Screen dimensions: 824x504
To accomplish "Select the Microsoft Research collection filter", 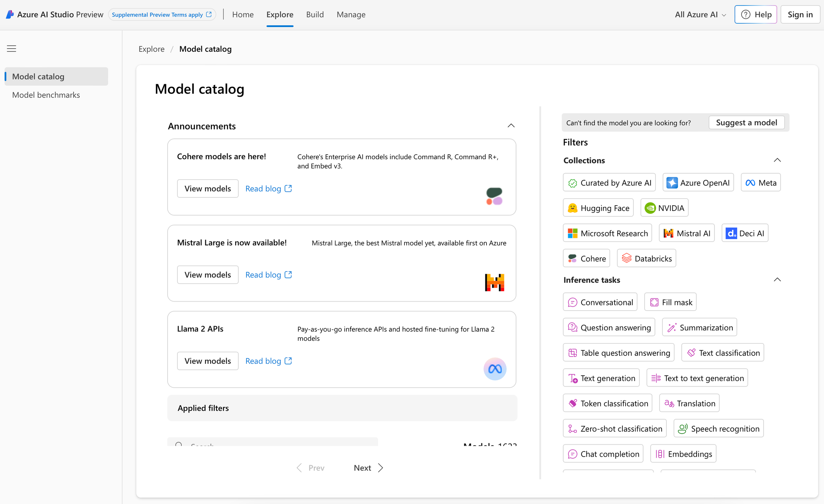I will (607, 233).
